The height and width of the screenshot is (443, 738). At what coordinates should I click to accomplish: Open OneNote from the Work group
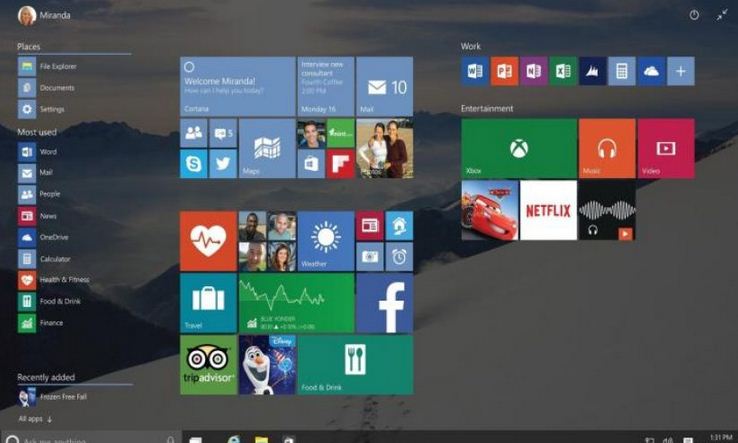tap(534, 71)
